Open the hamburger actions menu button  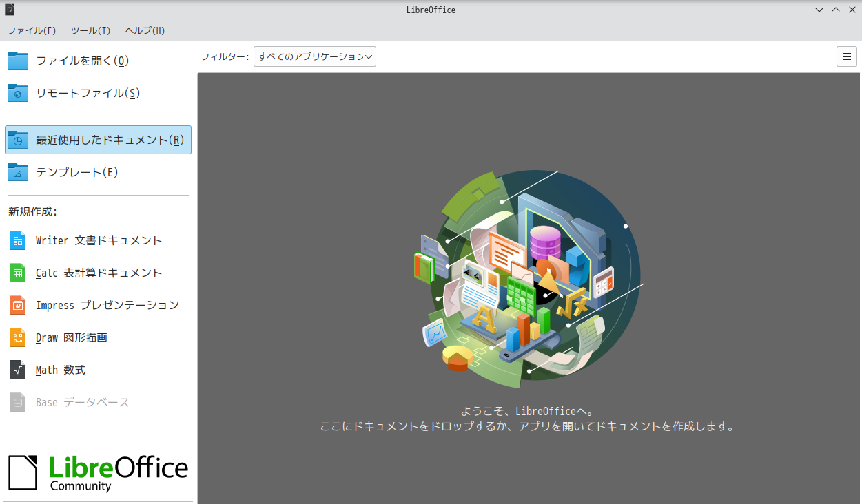[x=847, y=56]
